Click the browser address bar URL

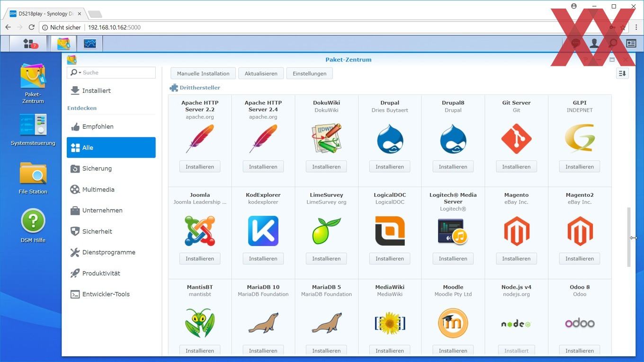point(114,27)
